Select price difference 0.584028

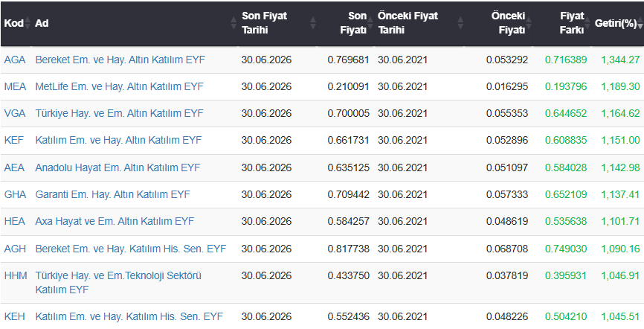click(x=566, y=167)
